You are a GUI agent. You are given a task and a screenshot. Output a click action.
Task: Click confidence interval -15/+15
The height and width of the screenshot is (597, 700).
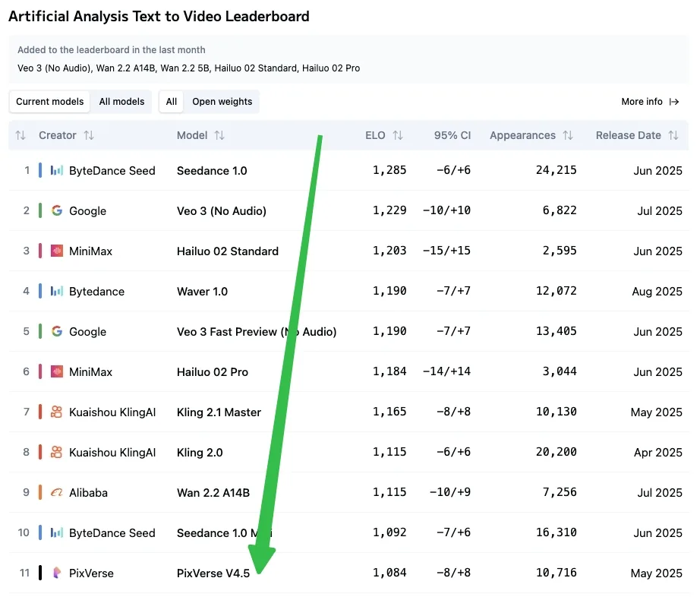click(x=447, y=251)
